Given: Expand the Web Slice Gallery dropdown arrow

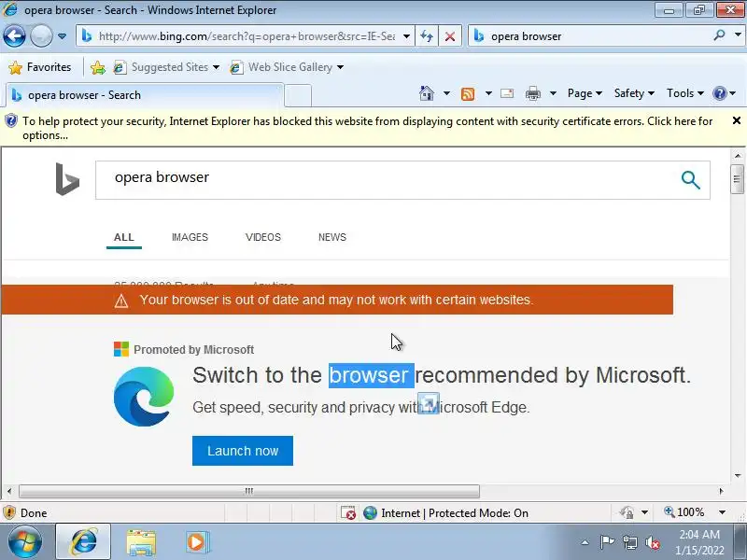Looking at the screenshot, I should click(340, 67).
